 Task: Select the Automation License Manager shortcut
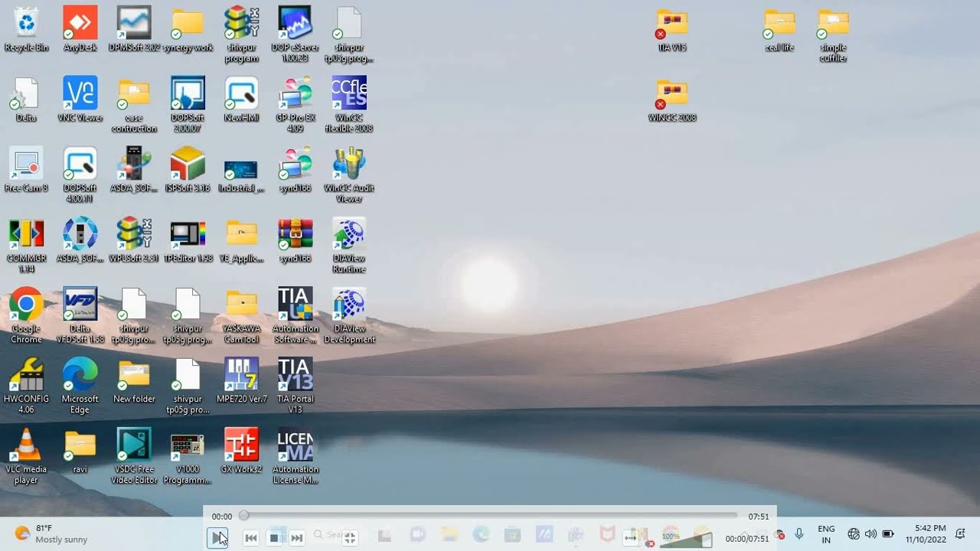[296, 457]
